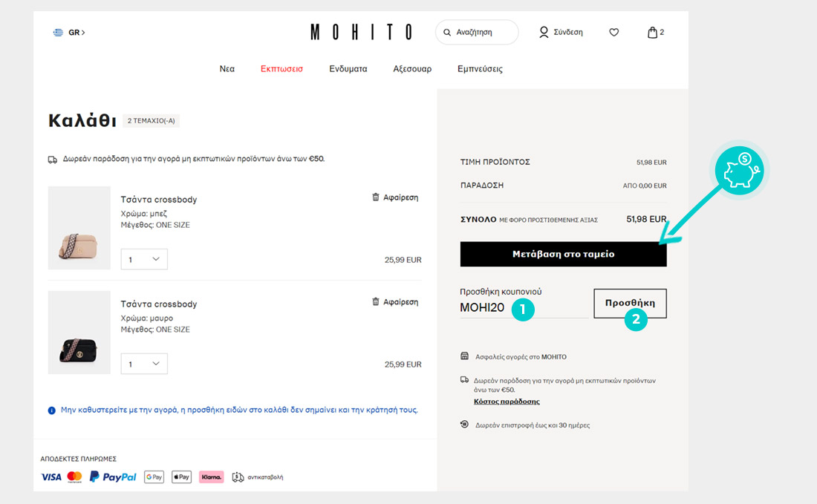Click the trash icon for the beige bag
This screenshot has height=504, width=817.
(x=376, y=197)
